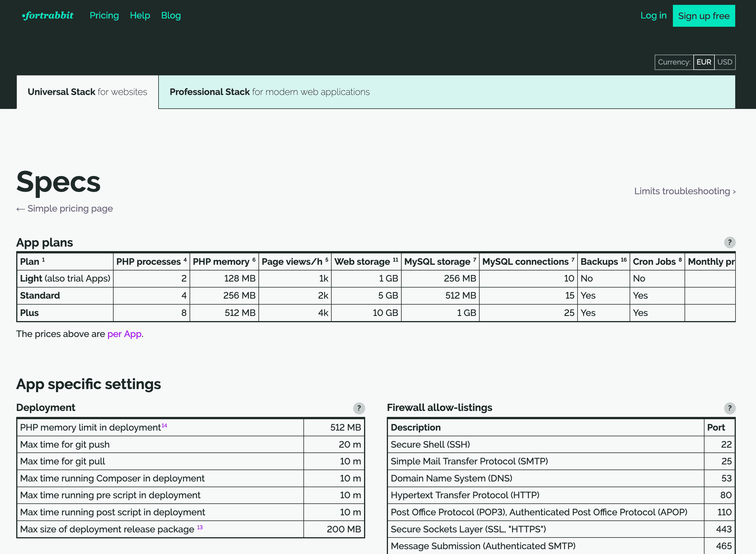The image size is (756, 554).
Task: Click Firewall allow-listings question mark icon
Action: [730, 408]
